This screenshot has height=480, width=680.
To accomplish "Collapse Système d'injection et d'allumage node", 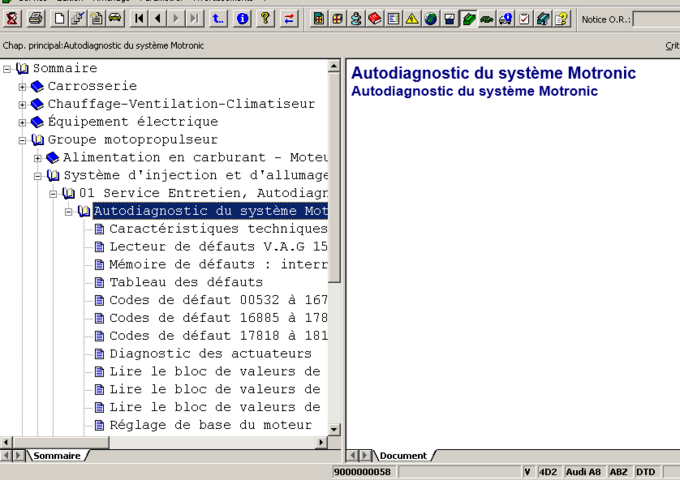I will [x=38, y=176].
